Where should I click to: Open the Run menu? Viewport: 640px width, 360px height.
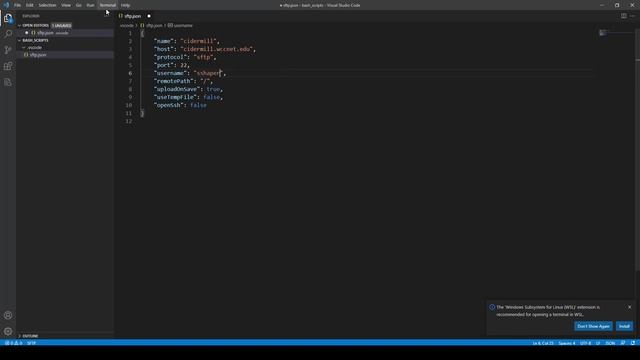point(90,5)
